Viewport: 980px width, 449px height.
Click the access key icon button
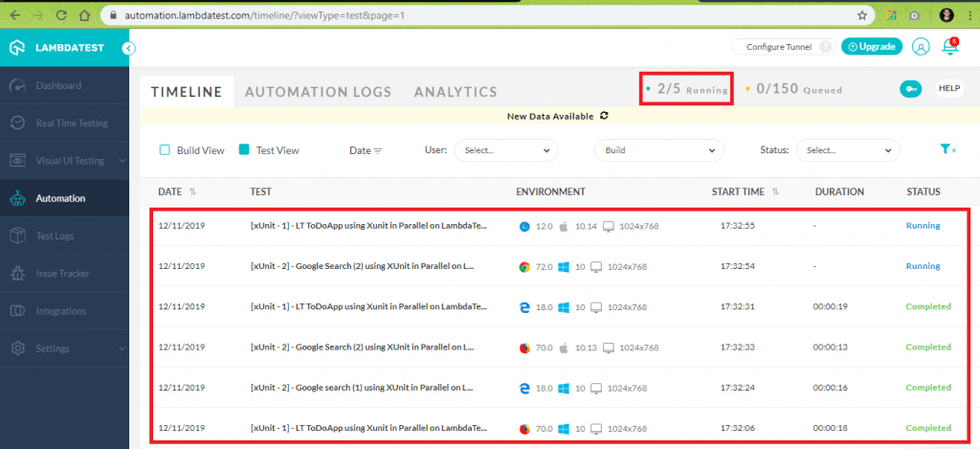coord(911,89)
